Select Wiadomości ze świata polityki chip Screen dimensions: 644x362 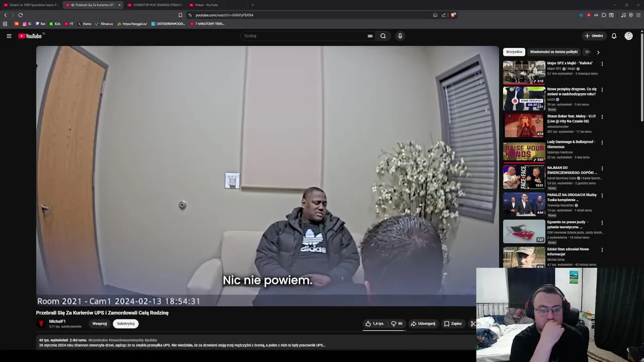coord(553,52)
